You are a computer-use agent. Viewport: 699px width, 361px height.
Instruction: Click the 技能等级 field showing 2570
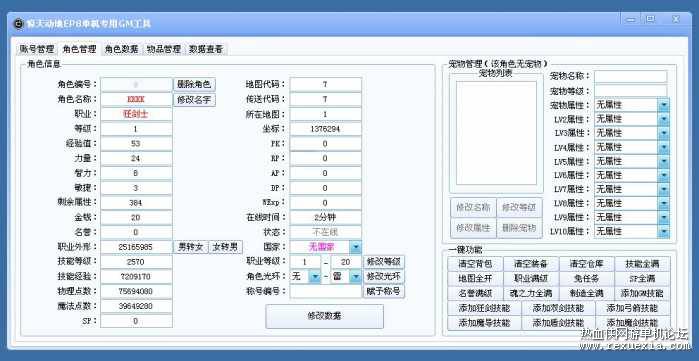136,262
